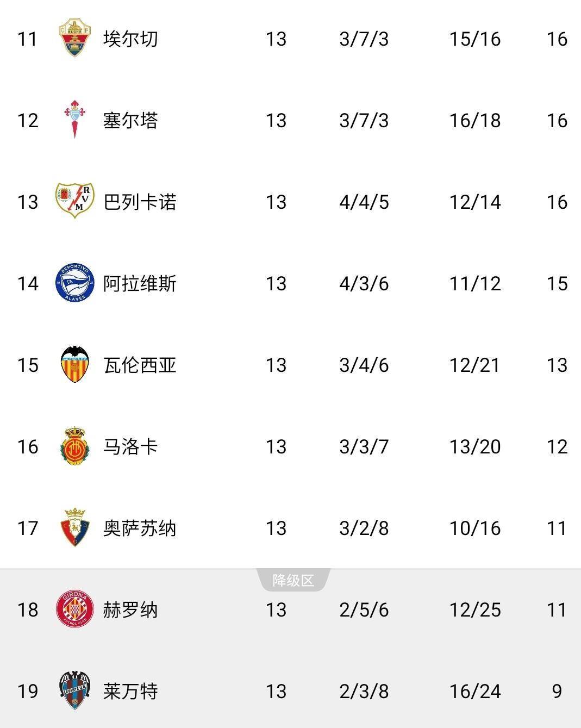Tap 阿拉维斯 points total 15
Viewport: 581px width, 728px height.
click(557, 284)
